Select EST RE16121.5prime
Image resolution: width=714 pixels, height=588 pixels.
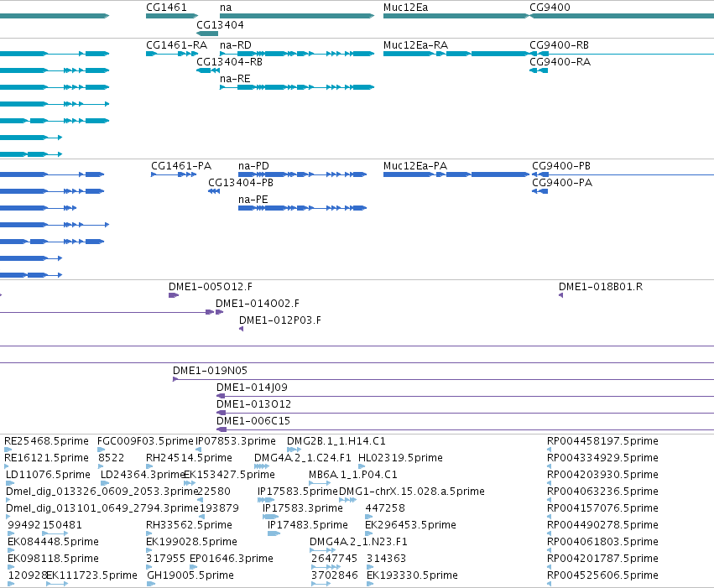click(x=46, y=458)
